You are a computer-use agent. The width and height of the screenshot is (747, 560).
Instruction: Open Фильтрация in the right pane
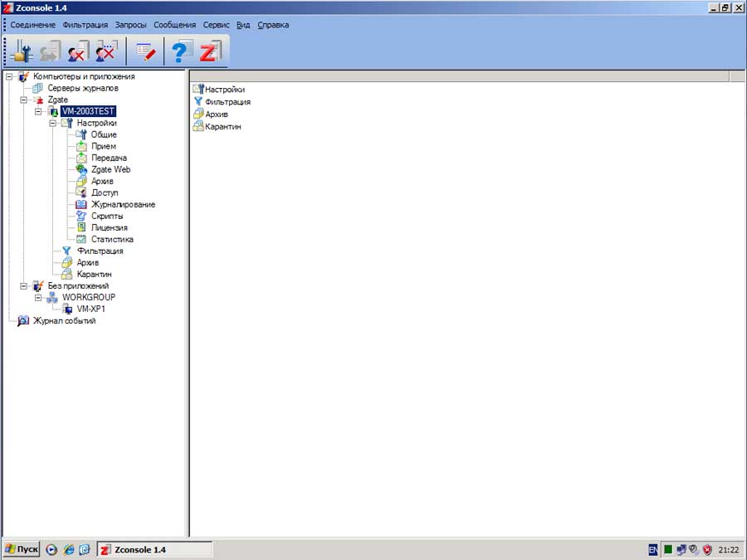click(227, 101)
